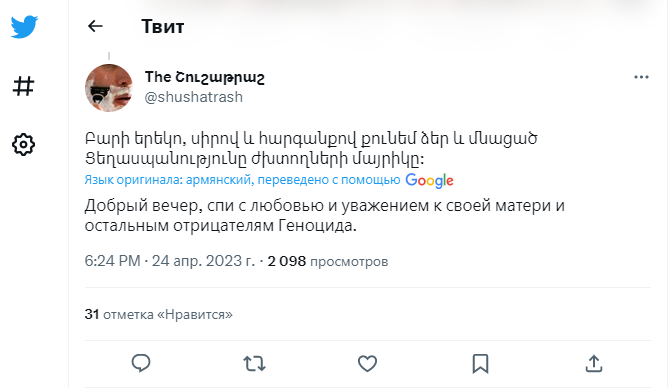Open the @shushatrash handle link
The width and height of the screenshot is (669, 388).
[x=194, y=97]
